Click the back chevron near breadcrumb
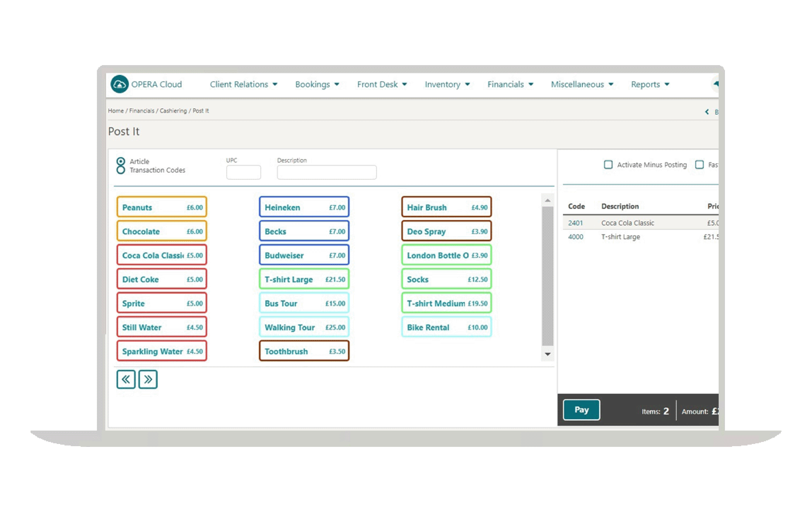The height and width of the screenshot is (512, 812). pos(707,112)
